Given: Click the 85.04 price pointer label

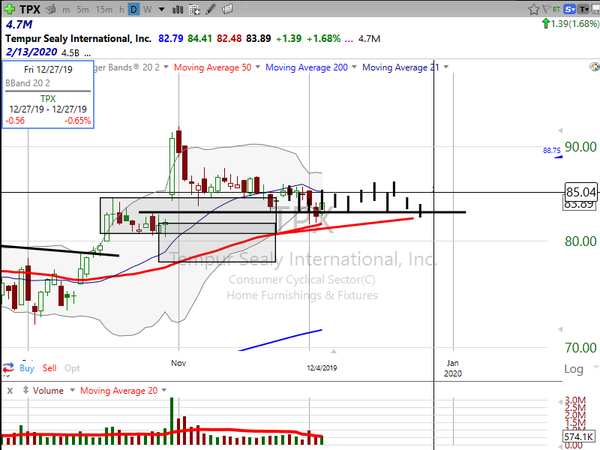Looking at the screenshot, I should point(581,192).
